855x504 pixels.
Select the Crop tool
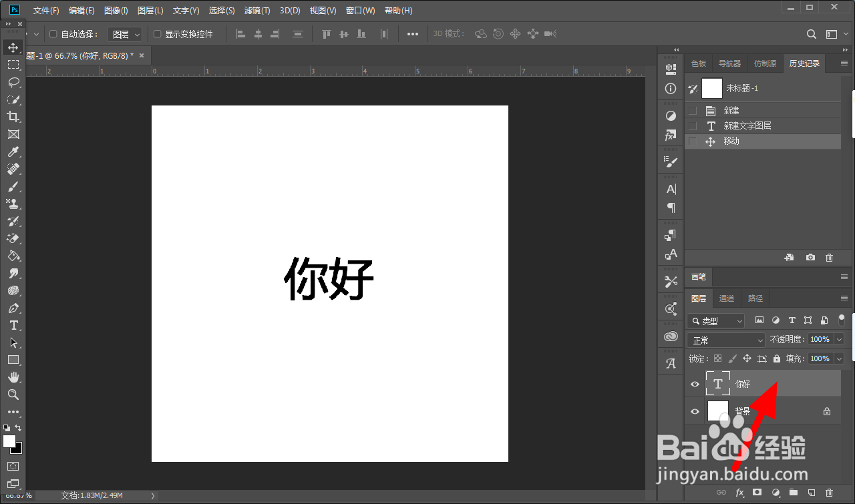pyautogui.click(x=13, y=117)
